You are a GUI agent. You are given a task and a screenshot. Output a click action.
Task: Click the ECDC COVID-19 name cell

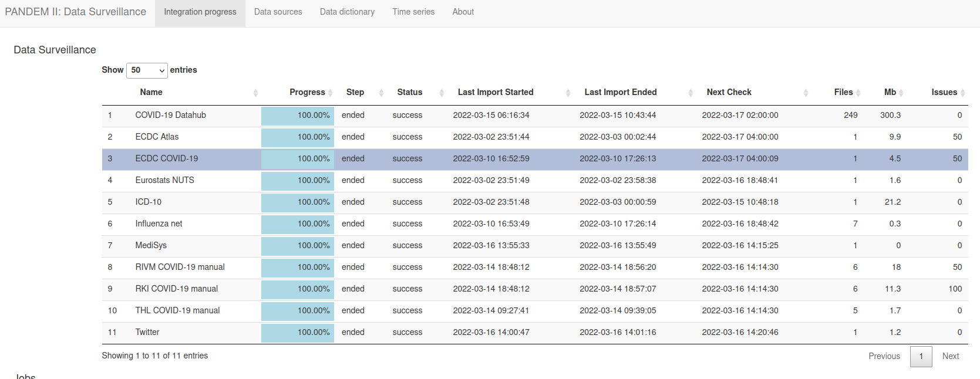(x=167, y=158)
